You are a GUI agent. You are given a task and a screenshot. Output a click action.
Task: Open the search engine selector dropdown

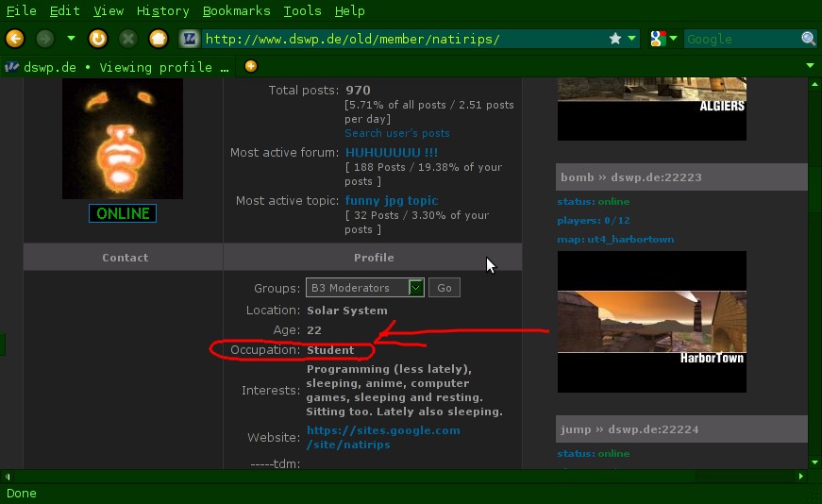664,39
